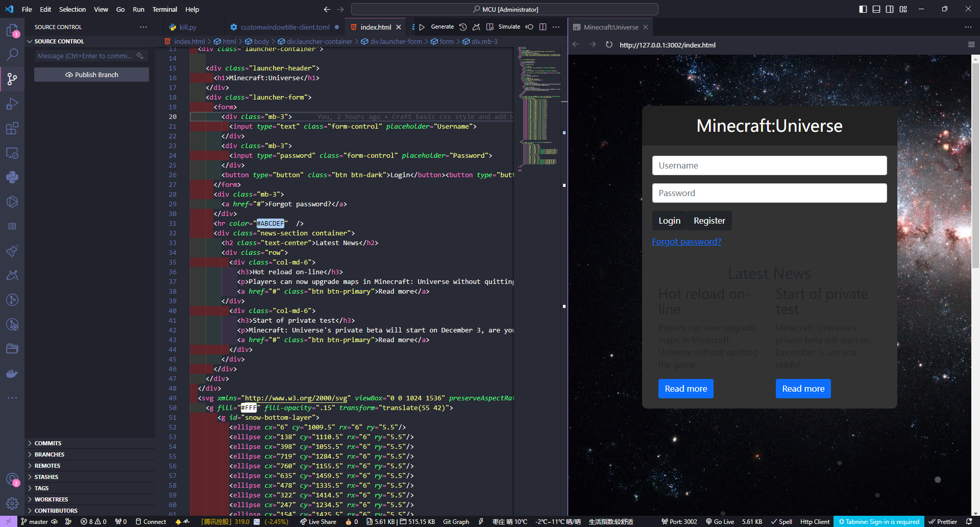The image size is (980, 527).
Task: Toggle primary side bar visibility
Action: [x=863, y=9]
